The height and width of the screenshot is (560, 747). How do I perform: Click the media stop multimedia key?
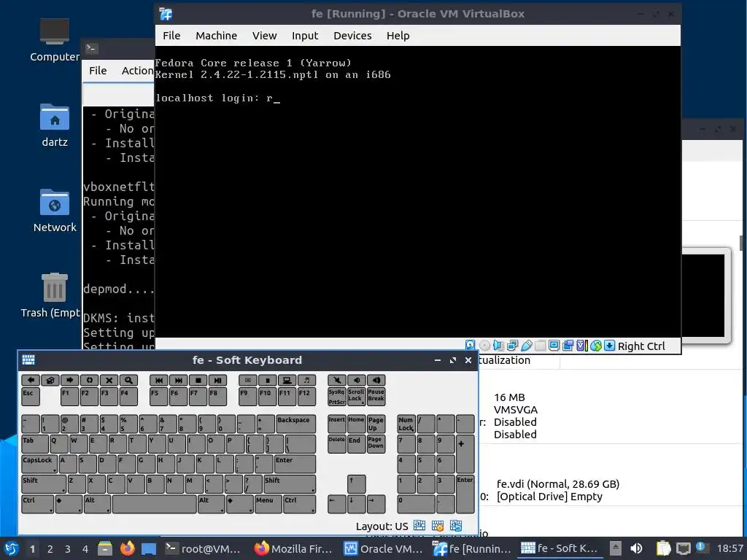(198, 380)
